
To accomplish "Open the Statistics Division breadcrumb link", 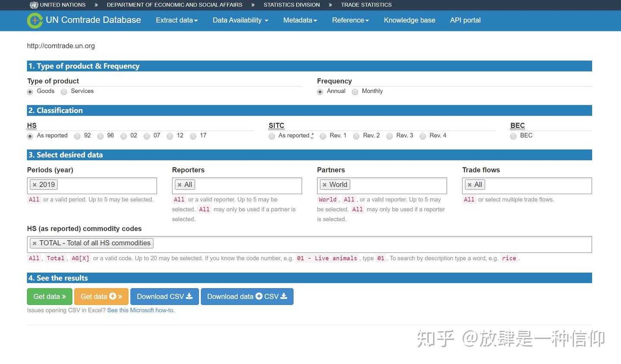I will [x=292, y=5].
